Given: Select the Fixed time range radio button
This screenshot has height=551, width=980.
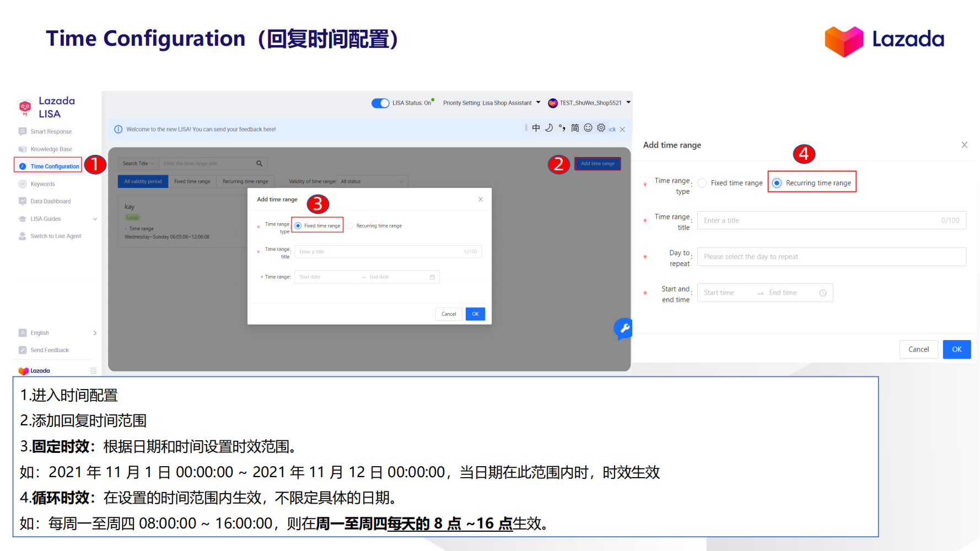Looking at the screenshot, I should [x=298, y=225].
